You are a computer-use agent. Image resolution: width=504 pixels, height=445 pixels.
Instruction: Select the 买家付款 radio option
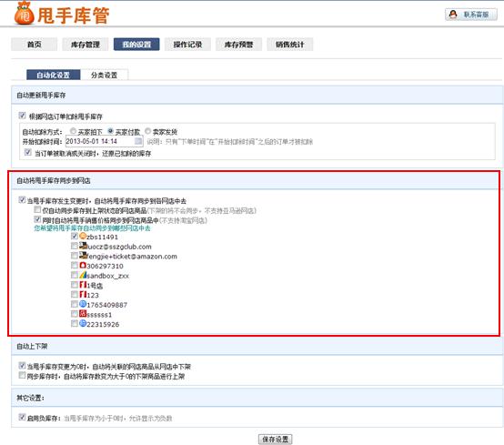tap(111, 131)
